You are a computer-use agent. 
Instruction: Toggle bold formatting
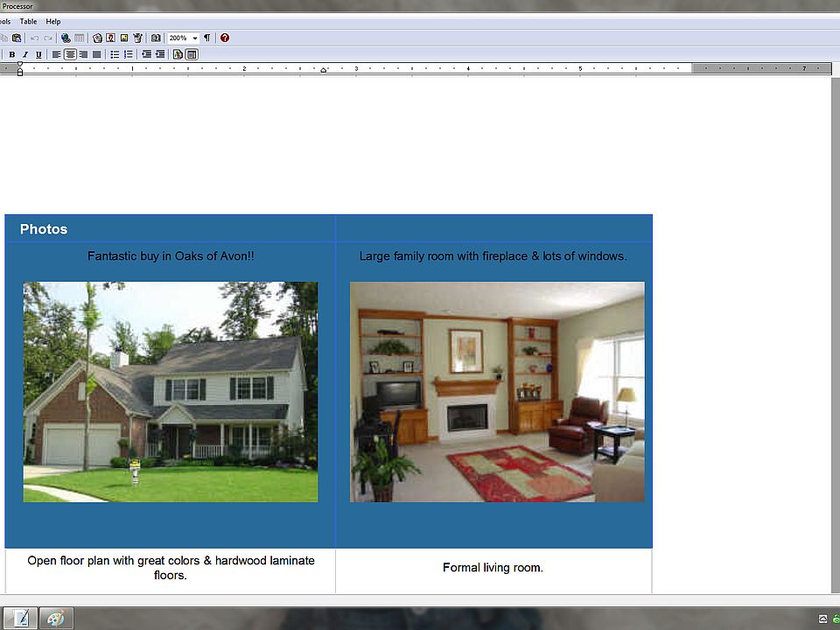pyautogui.click(x=11, y=54)
